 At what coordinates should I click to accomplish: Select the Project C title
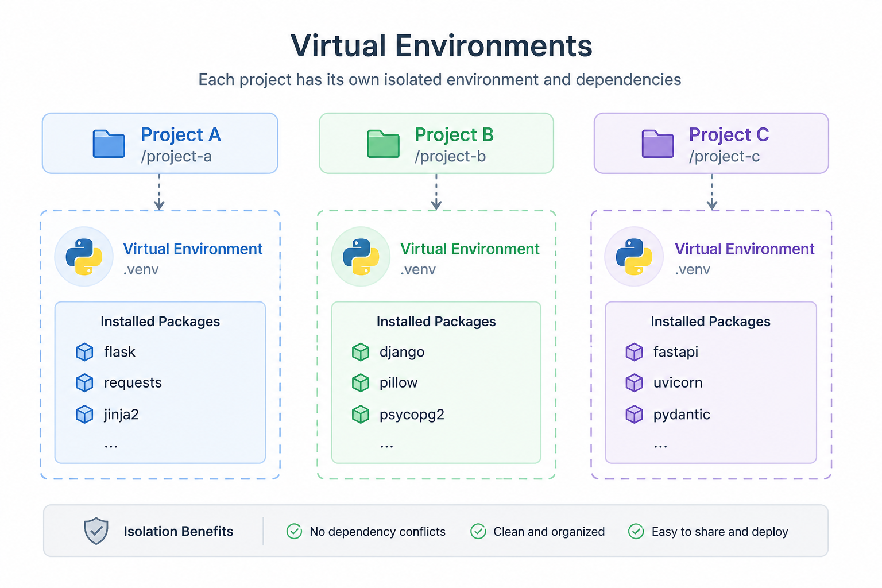(729, 134)
